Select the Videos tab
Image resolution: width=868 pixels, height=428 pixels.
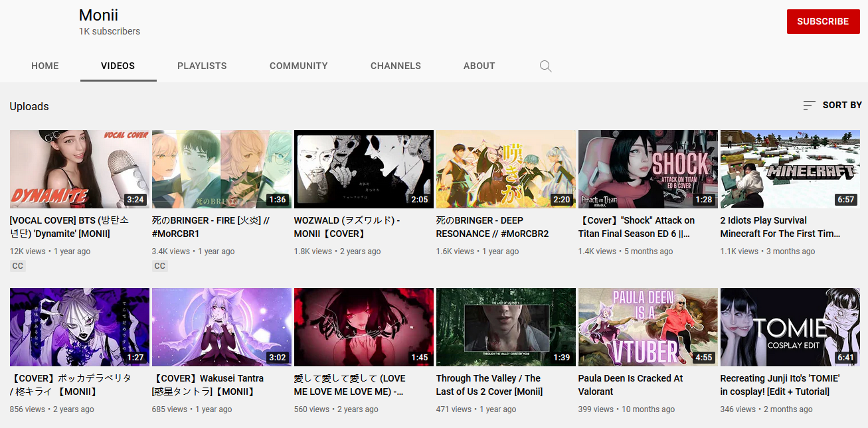coord(118,66)
